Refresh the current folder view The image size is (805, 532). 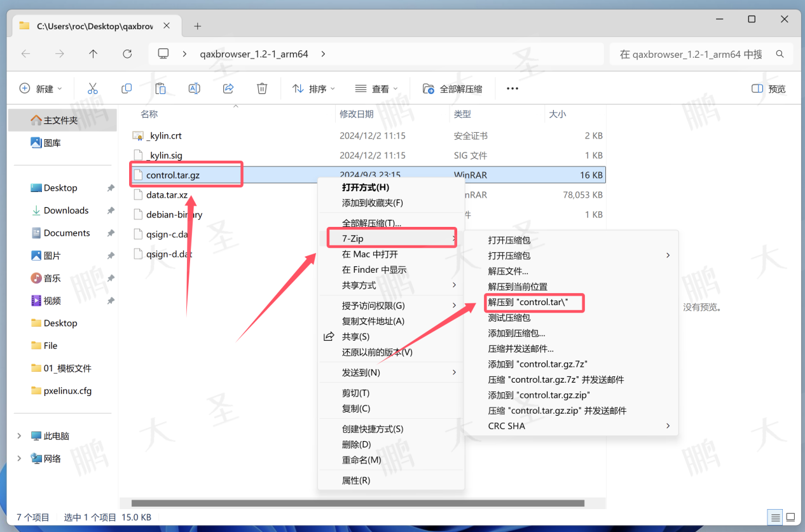coord(127,54)
